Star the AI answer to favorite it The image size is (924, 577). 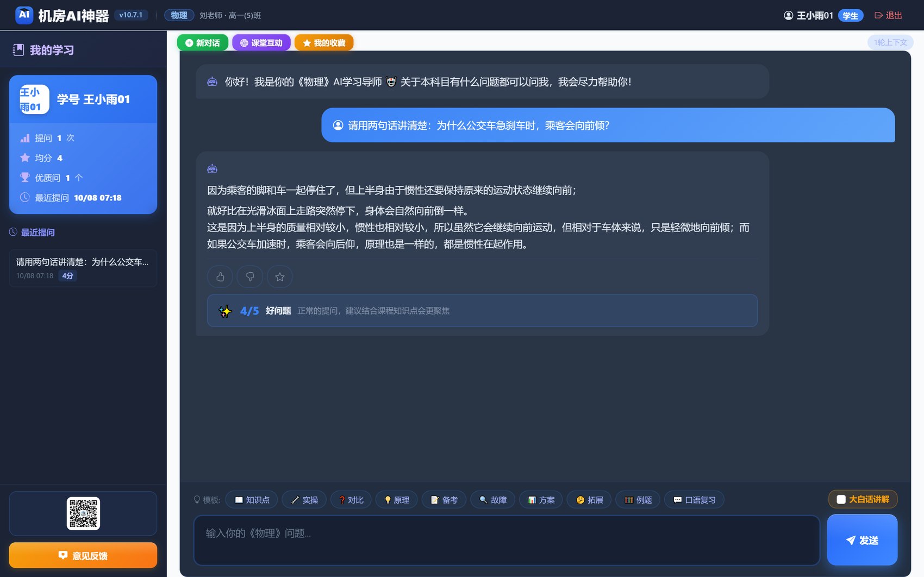click(x=280, y=277)
